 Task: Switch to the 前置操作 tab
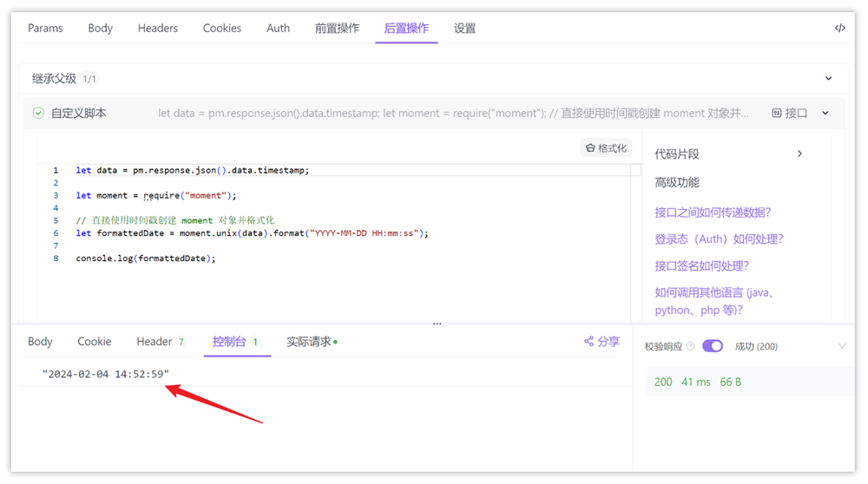(x=337, y=29)
